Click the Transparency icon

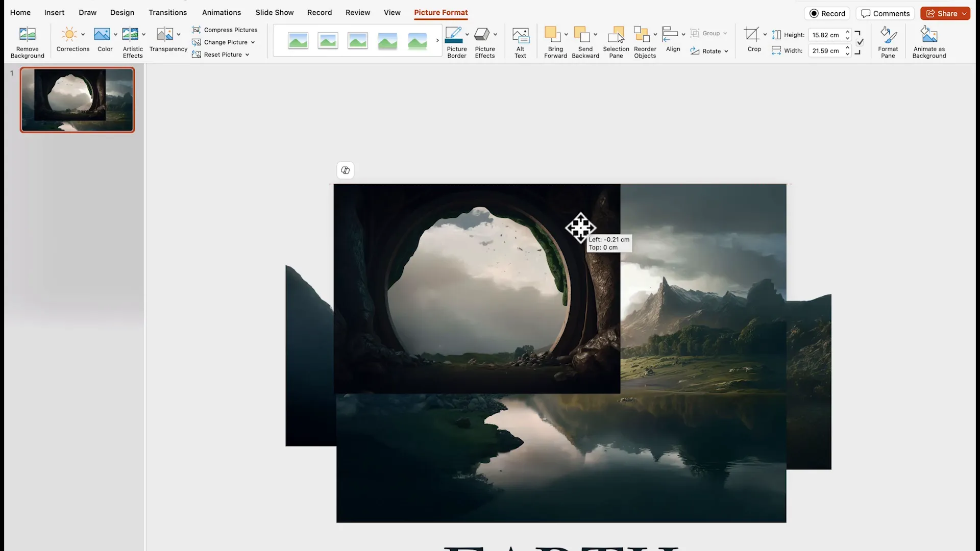pyautogui.click(x=165, y=34)
